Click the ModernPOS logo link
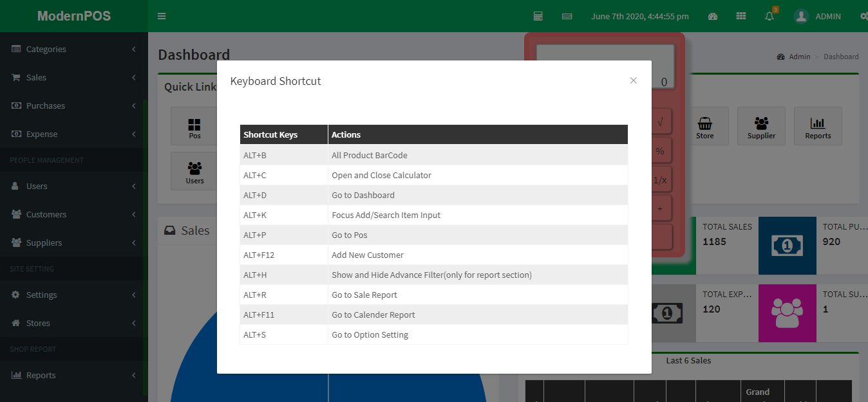This screenshot has width=868, height=402. pyautogui.click(x=74, y=16)
